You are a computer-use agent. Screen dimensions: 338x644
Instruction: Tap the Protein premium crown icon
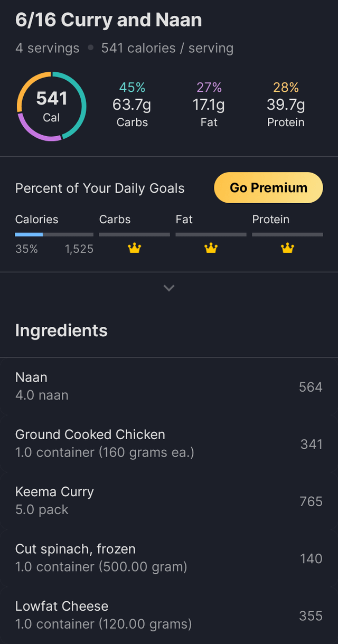tap(287, 248)
